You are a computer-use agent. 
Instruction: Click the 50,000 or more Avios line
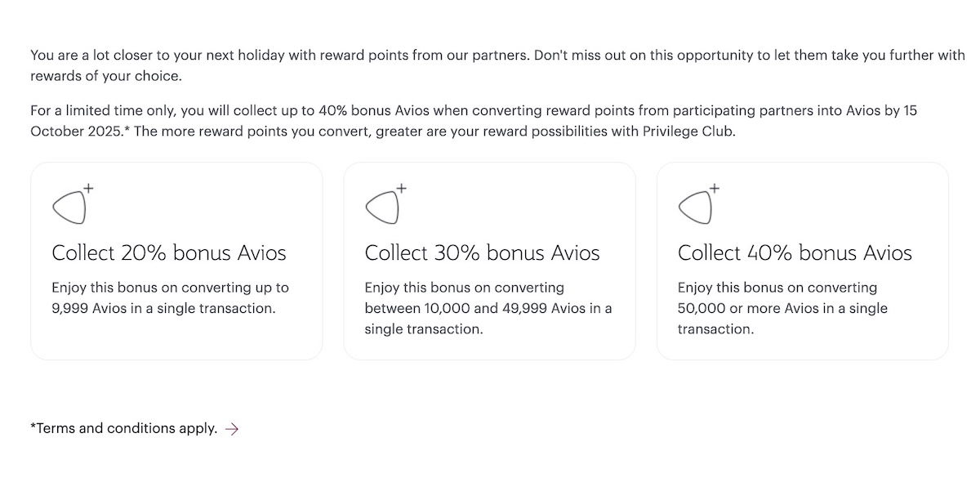pyautogui.click(x=782, y=309)
